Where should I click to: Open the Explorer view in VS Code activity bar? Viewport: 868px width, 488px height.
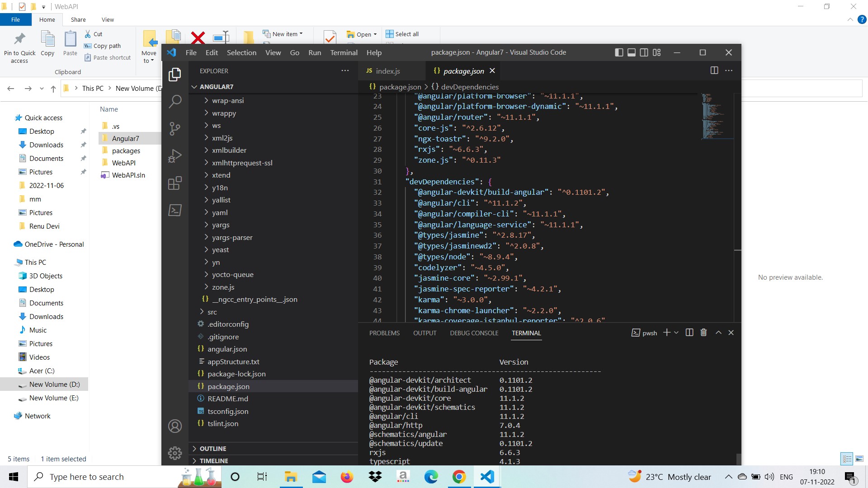point(175,75)
